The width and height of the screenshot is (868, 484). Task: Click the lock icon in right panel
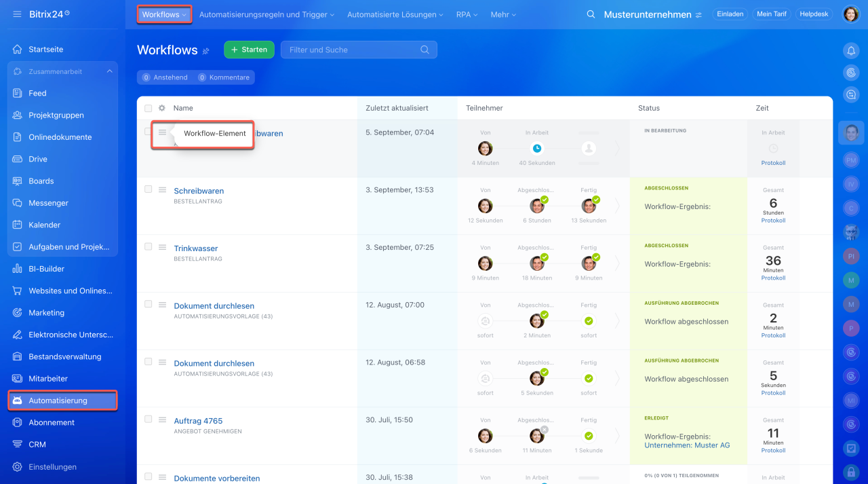tap(851, 471)
